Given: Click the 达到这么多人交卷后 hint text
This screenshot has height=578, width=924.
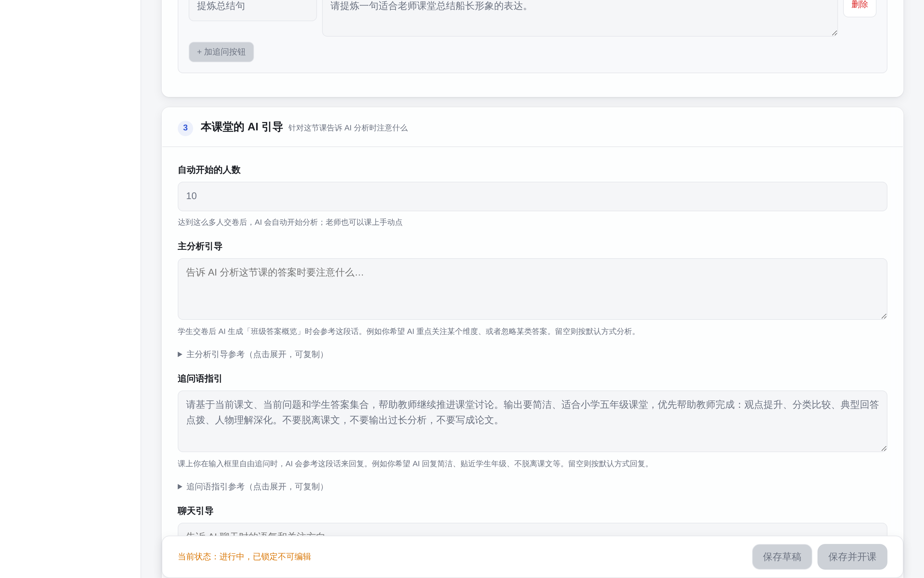Looking at the screenshot, I should (x=290, y=223).
